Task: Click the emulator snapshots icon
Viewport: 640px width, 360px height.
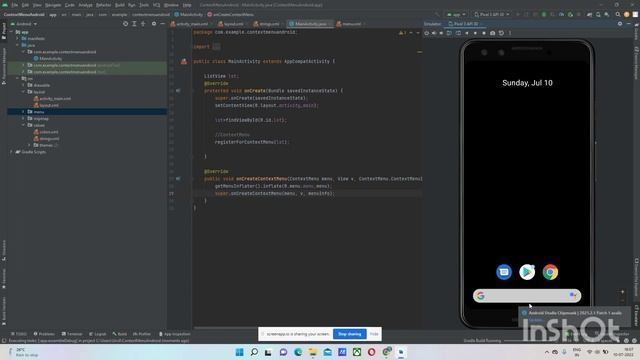Action: tap(501, 33)
